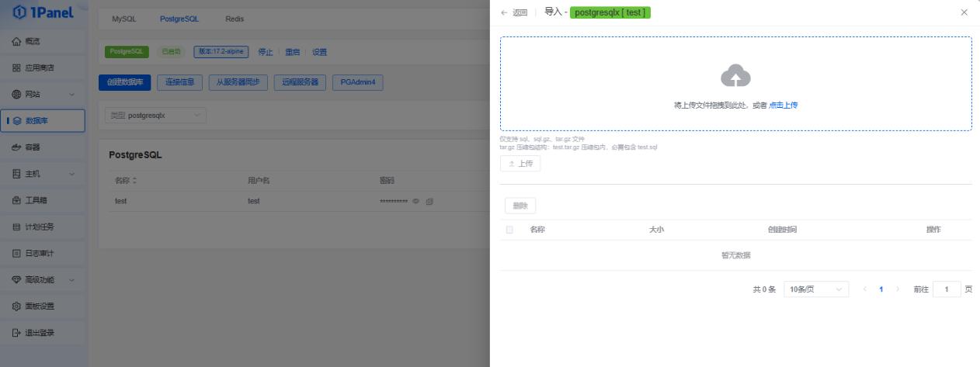Viewport: 980px width, 367px height.
Task: Open 容器 containers in sidebar
Action: 43,147
